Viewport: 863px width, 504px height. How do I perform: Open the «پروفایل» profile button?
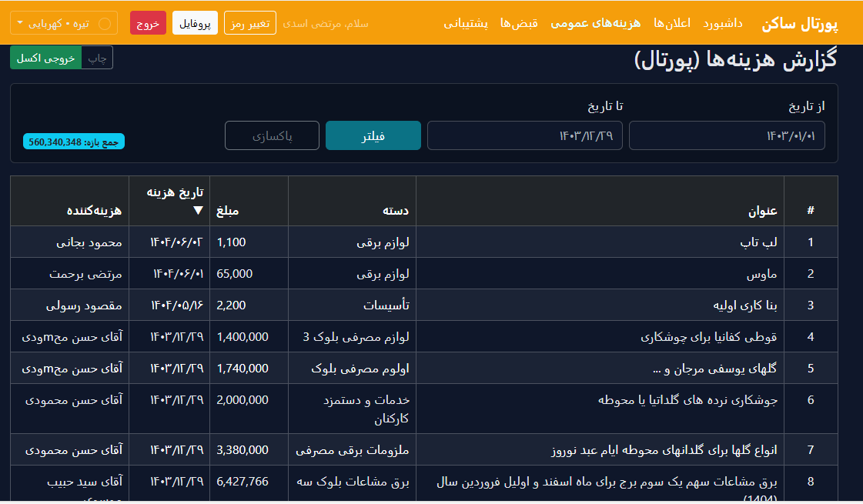tap(194, 23)
